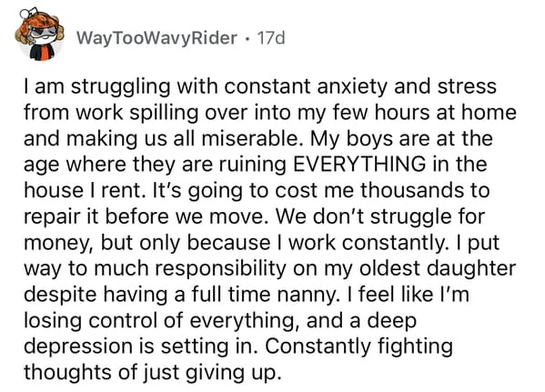
Task: Click the last line 'thoughts of just giving up'
Action: pyautogui.click(x=152, y=373)
